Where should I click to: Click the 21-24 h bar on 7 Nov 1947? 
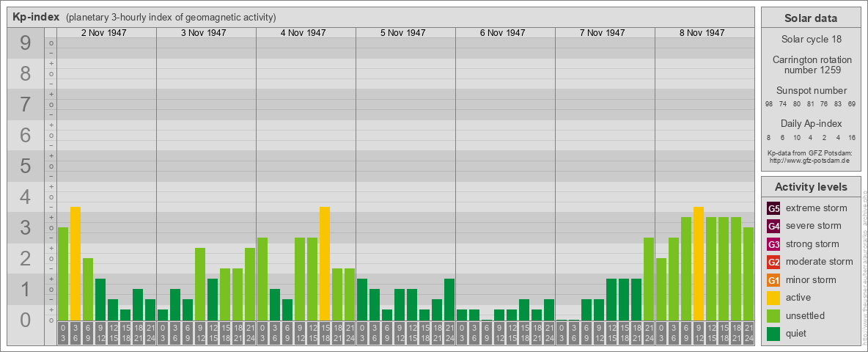click(x=649, y=279)
